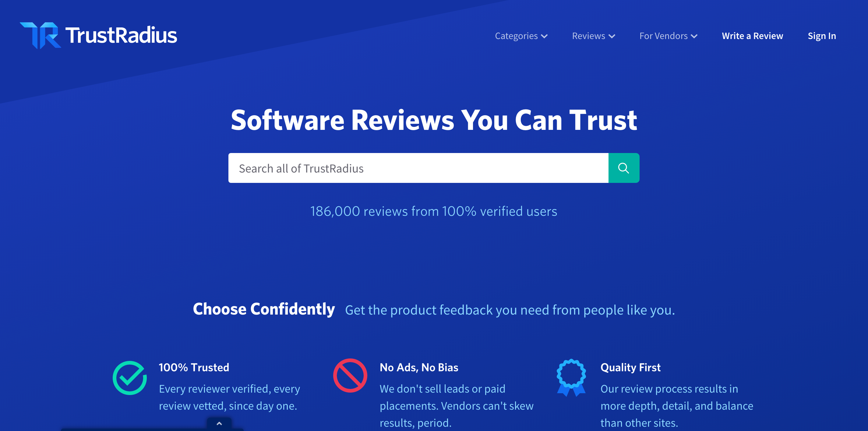The image size is (868, 431).
Task: Open the Categories dropdown menu
Action: tap(521, 36)
